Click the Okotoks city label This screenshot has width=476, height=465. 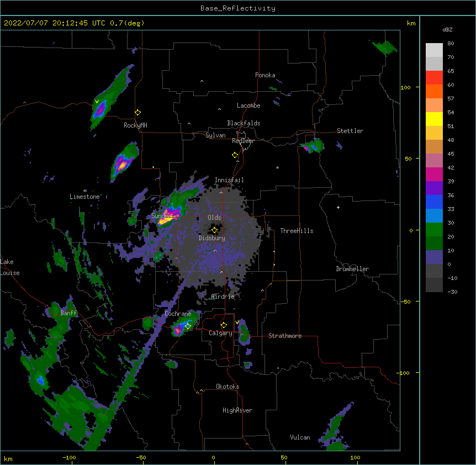tap(228, 387)
